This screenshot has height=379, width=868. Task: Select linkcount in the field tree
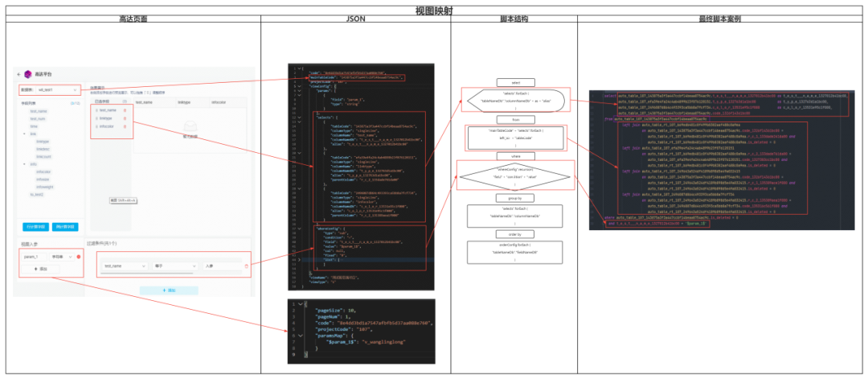pyautogui.click(x=43, y=157)
